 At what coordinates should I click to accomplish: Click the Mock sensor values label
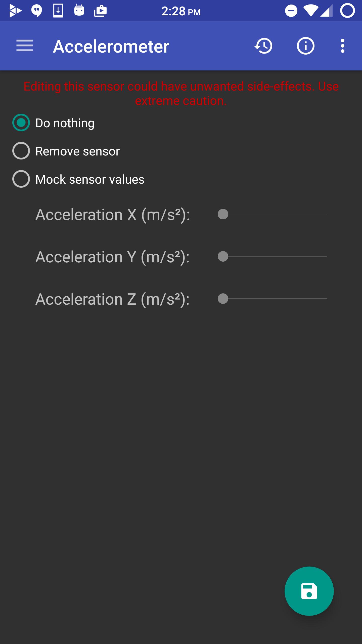pyautogui.click(x=90, y=179)
